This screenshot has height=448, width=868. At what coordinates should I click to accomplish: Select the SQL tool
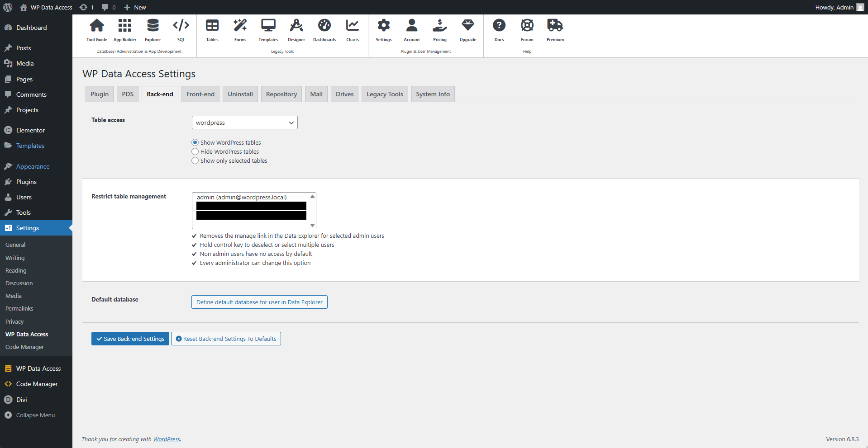pos(181,30)
